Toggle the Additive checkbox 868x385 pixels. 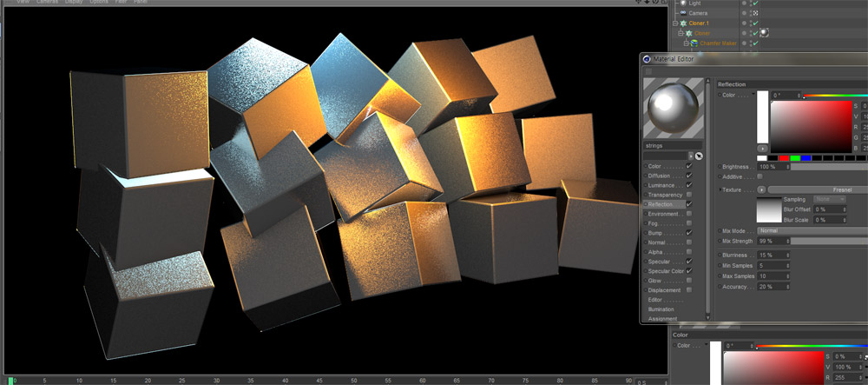(x=759, y=176)
